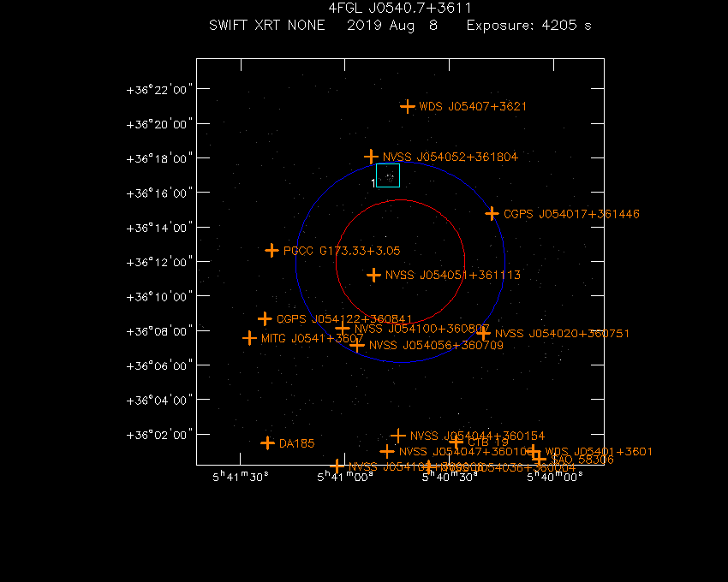Click the NVSS J054047+360106 label
The height and width of the screenshot is (582, 728).
[466, 452]
